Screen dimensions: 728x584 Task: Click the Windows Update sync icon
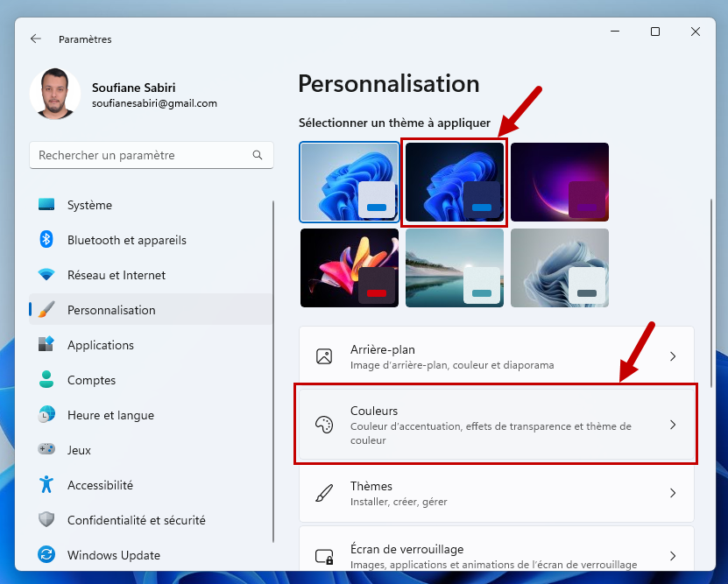[x=46, y=554]
